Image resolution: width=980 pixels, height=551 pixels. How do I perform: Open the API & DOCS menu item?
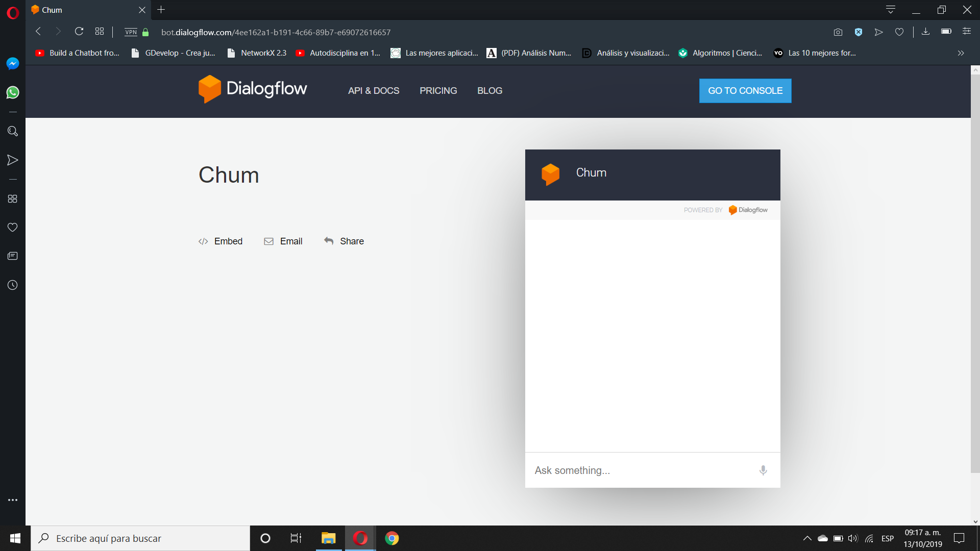point(374,91)
